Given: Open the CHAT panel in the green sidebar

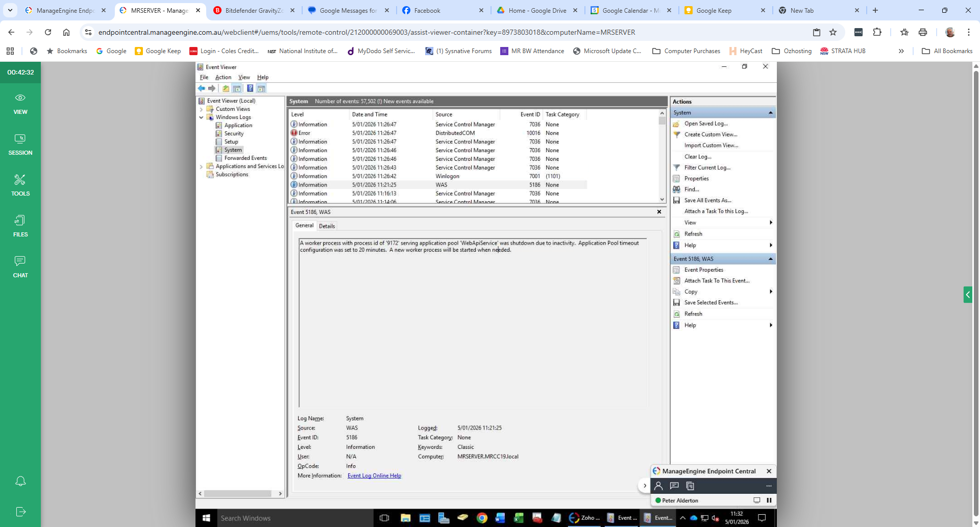Looking at the screenshot, I should pyautogui.click(x=20, y=267).
